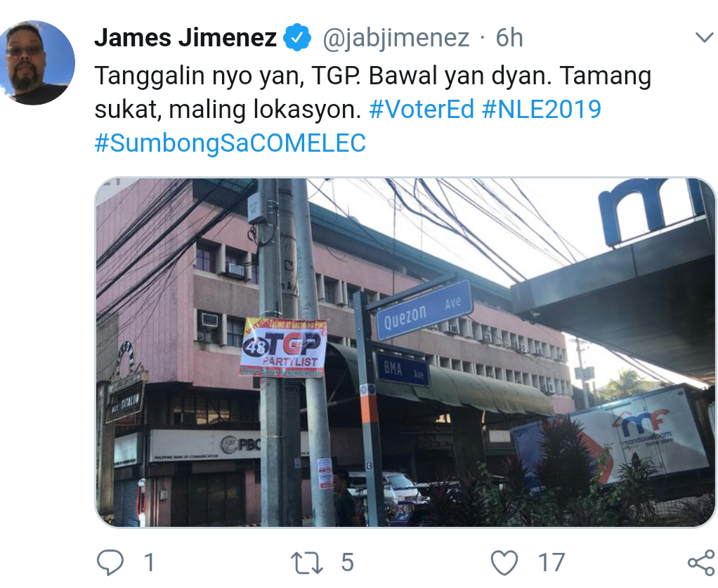
Task: Click the like count 17
Action: 551,562
